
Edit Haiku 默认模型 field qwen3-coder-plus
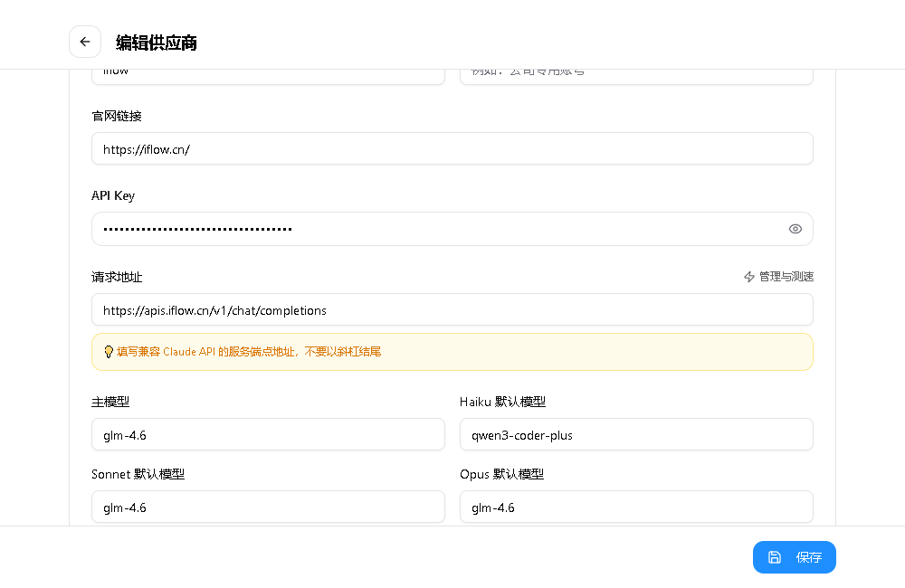636,435
